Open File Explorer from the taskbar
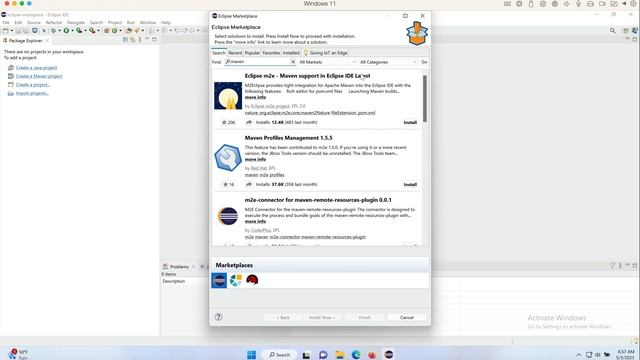The width and height of the screenshot is (640, 360). point(340,355)
